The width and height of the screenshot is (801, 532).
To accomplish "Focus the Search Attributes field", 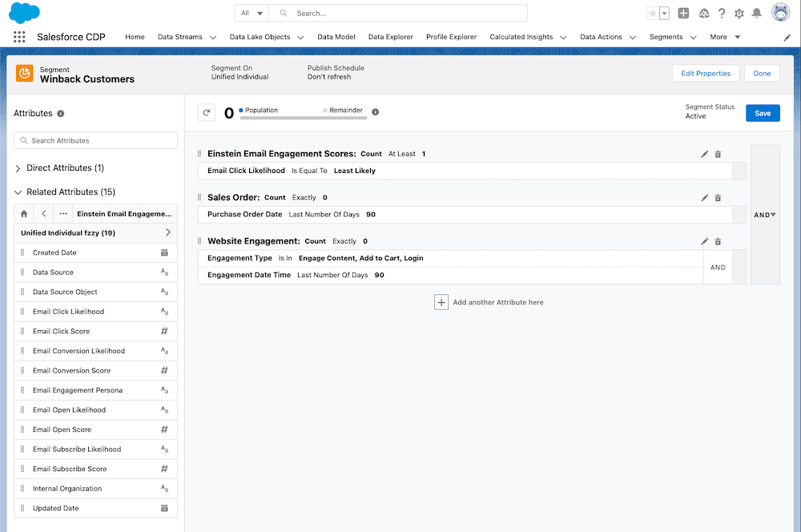I will coord(95,140).
